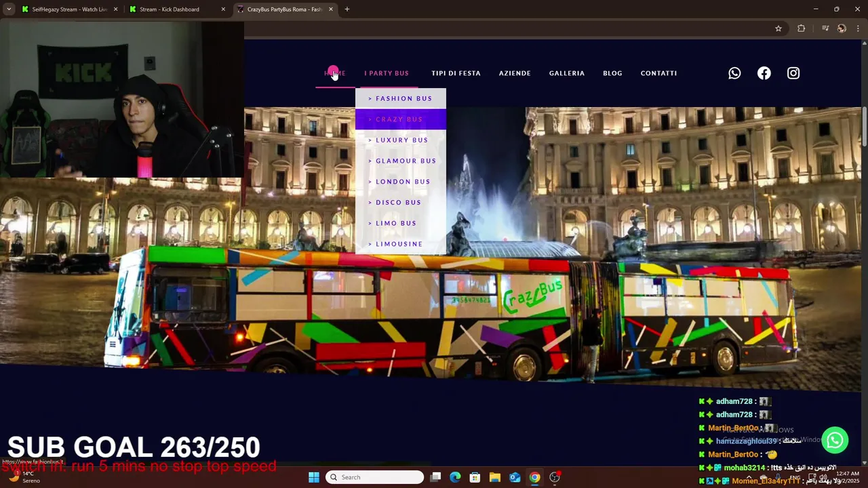Open the Chrome profile avatar
Screen dimensions: 868x488
(842, 28)
